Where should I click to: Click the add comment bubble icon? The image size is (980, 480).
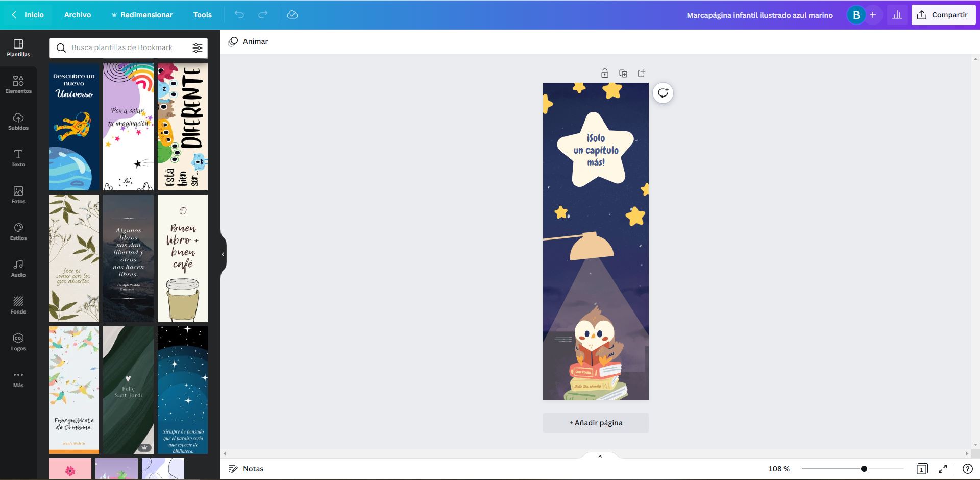(x=663, y=93)
